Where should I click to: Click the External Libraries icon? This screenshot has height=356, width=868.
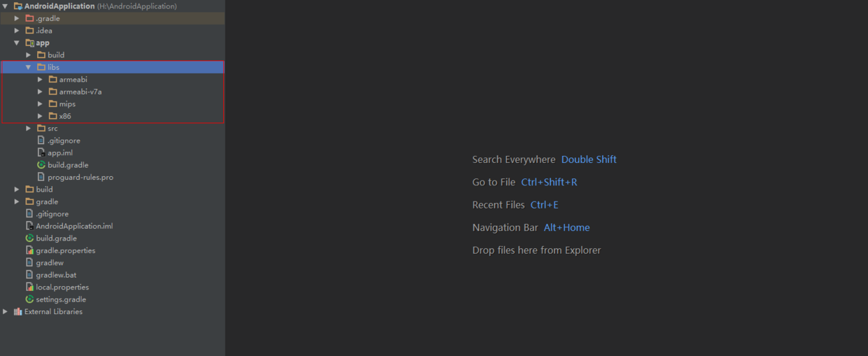tap(17, 312)
